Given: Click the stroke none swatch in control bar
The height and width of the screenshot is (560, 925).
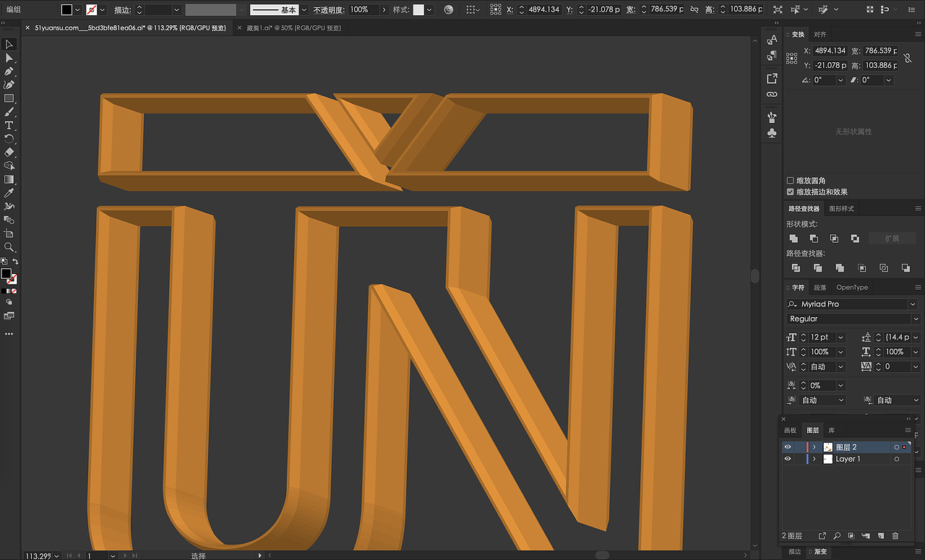Looking at the screenshot, I should coord(92,10).
